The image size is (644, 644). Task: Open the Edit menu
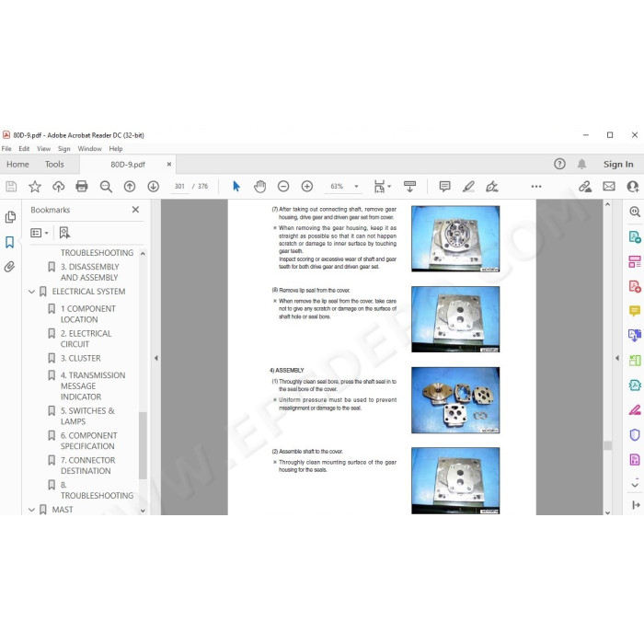(24, 149)
